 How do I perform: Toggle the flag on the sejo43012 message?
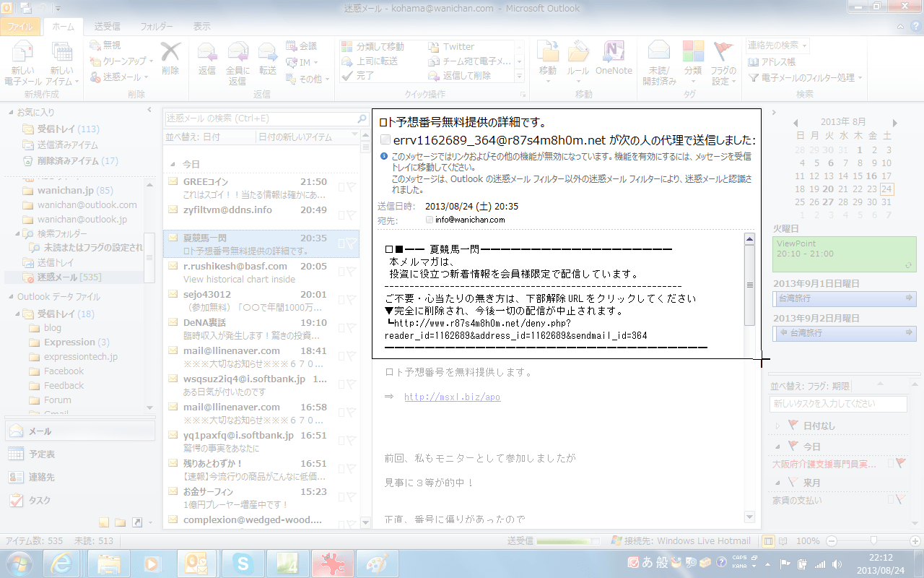pyautogui.click(x=350, y=300)
